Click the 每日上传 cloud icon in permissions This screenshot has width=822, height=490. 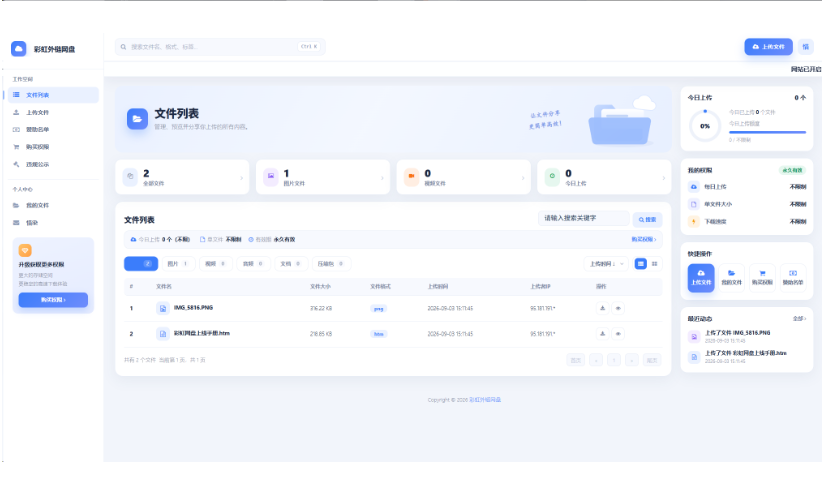[x=694, y=187]
